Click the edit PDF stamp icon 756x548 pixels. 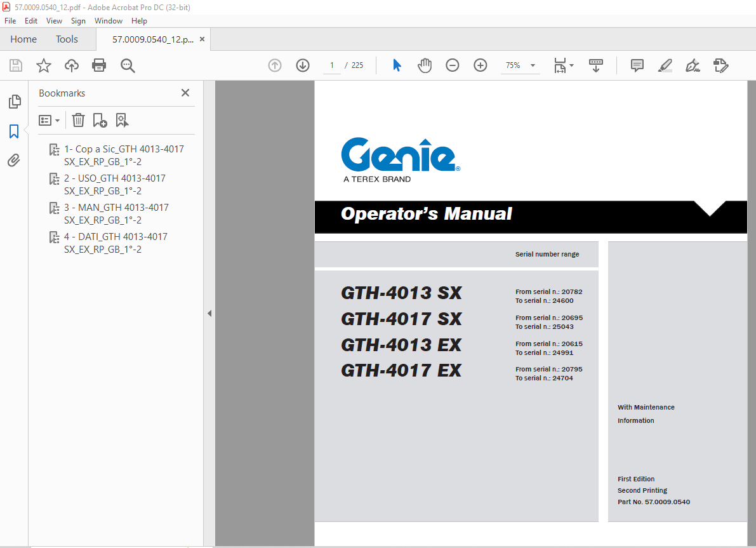(x=721, y=65)
